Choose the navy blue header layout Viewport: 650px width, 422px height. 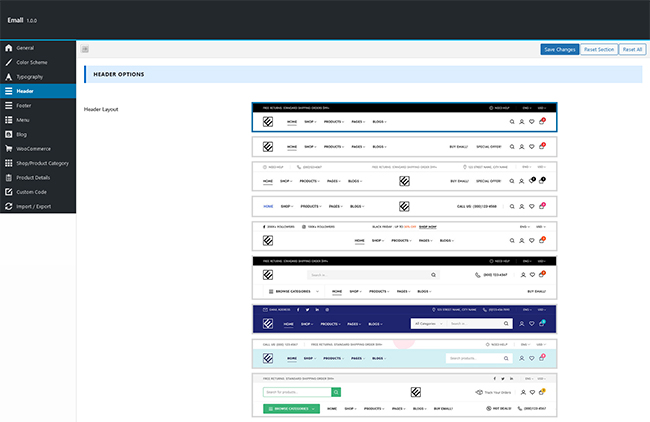(x=405, y=319)
